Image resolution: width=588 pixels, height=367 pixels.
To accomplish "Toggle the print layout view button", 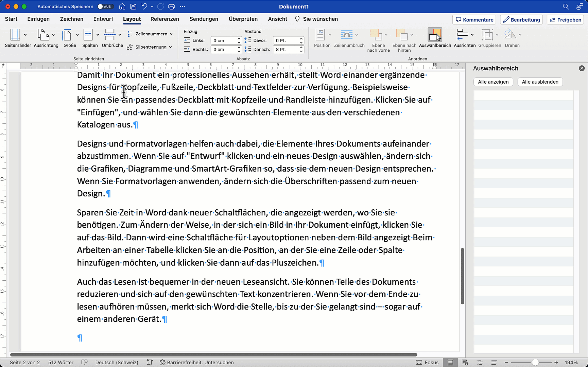I will click(450, 362).
